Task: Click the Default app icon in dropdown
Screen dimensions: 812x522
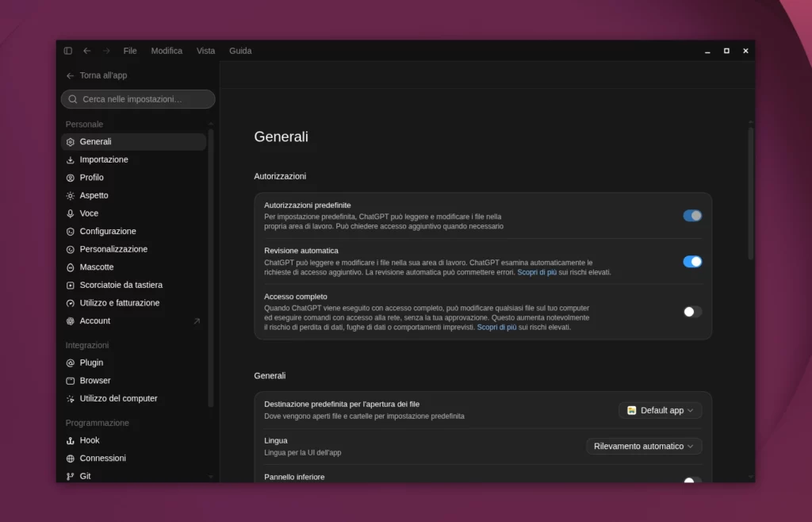Action: (x=632, y=410)
